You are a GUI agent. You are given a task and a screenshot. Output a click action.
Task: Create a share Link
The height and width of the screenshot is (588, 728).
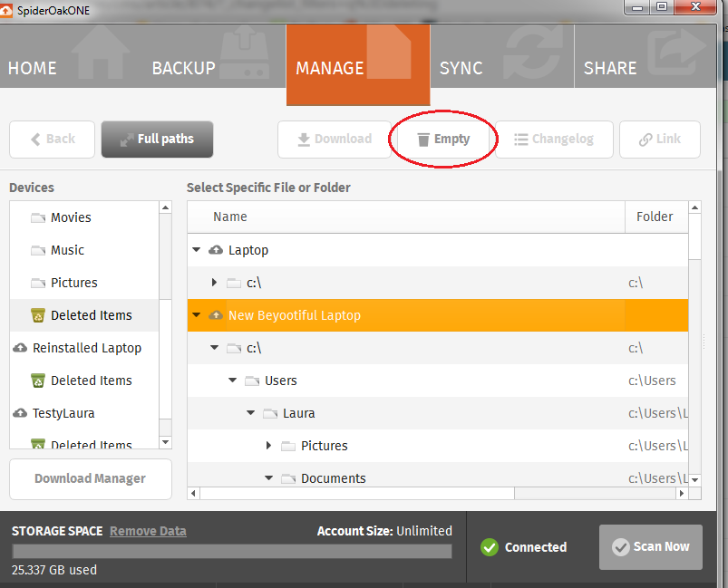[x=660, y=140]
